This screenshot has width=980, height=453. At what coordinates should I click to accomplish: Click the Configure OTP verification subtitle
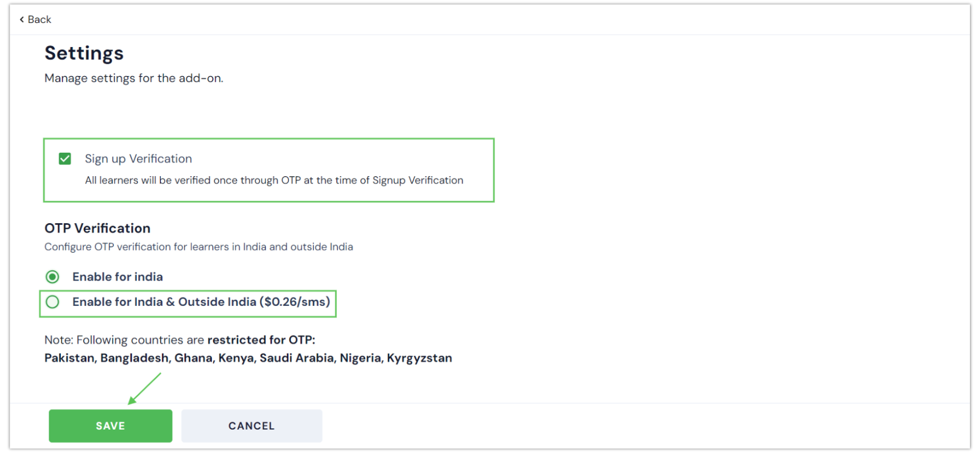pos(199,247)
